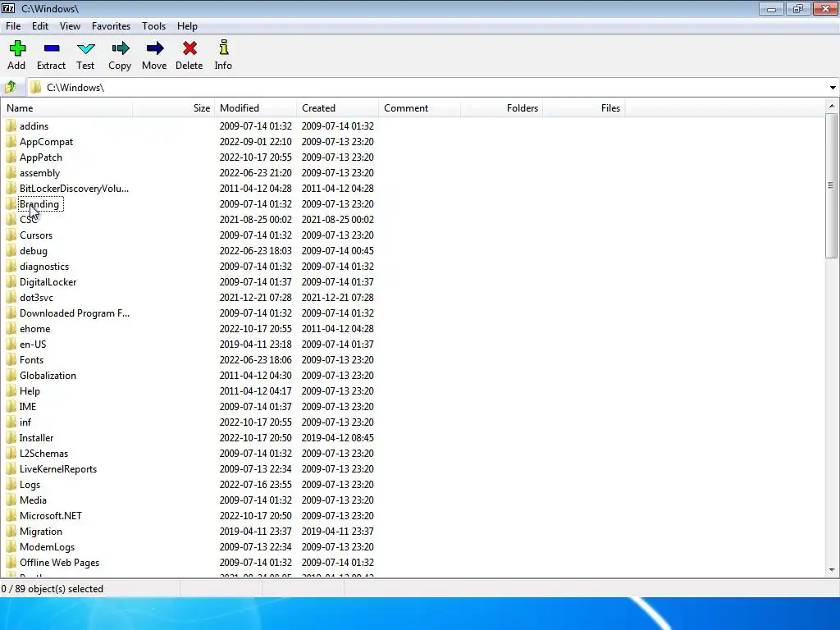Select the Logs folder name
The width and height of the screenshot is (840, 630).
click(x=30, y=484)
